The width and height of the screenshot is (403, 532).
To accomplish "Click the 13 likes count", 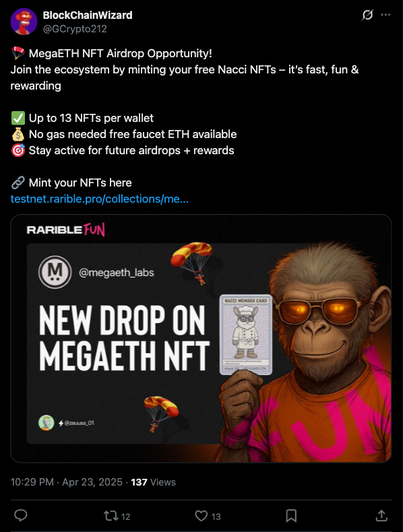I will point(216,517).
